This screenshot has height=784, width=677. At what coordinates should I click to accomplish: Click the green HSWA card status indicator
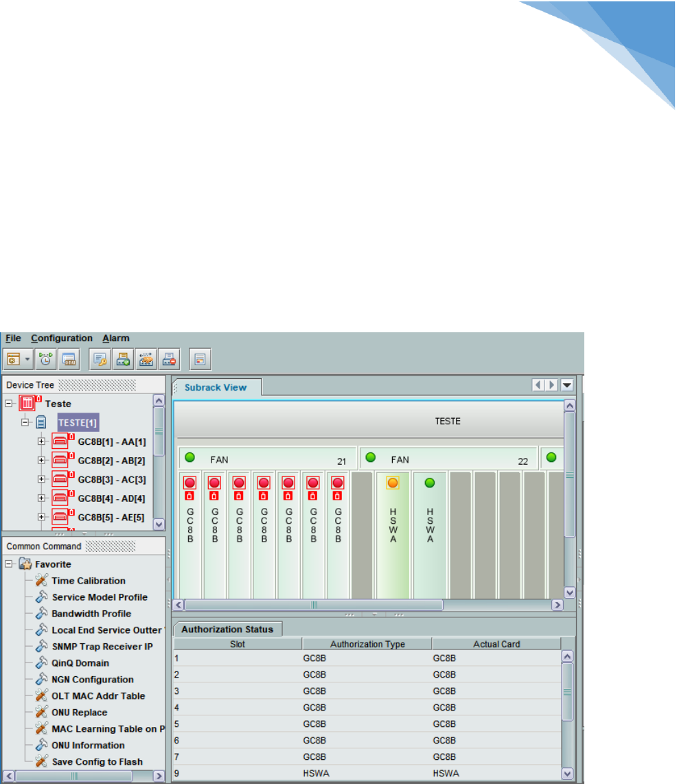pos(430,483)
